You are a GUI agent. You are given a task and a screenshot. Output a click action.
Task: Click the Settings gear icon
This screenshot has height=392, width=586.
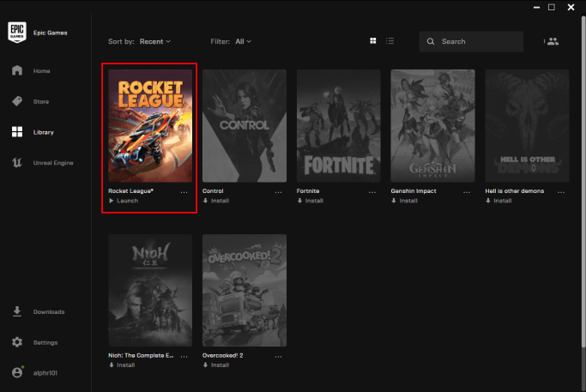coord(17,342)
